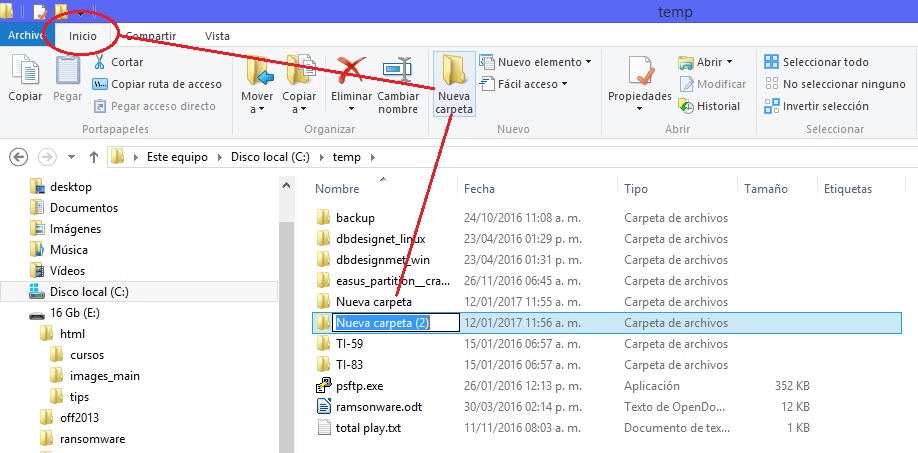The height and width of the screenshot is (453, 918).
Task: Switch to the Vista ribbon tab
Action: point(217,36)
